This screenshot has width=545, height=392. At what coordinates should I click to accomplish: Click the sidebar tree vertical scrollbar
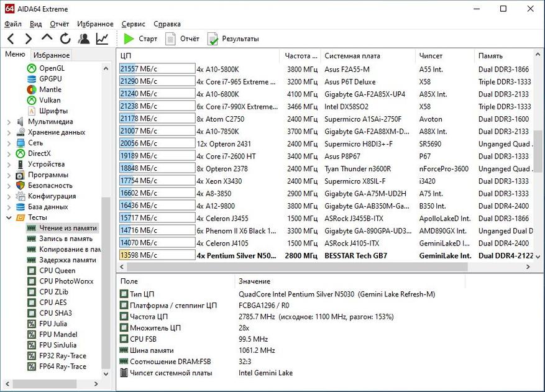106,281
